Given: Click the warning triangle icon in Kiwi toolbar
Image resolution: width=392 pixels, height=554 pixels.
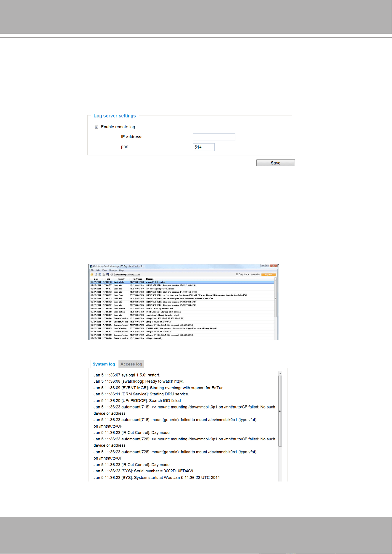Looking at the screenshot, I should pyautogui.click(x=104, y=275).
